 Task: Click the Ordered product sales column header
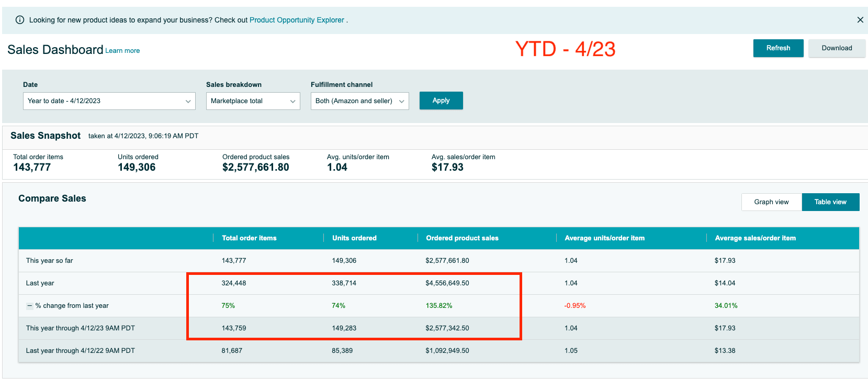pos(462,238)
